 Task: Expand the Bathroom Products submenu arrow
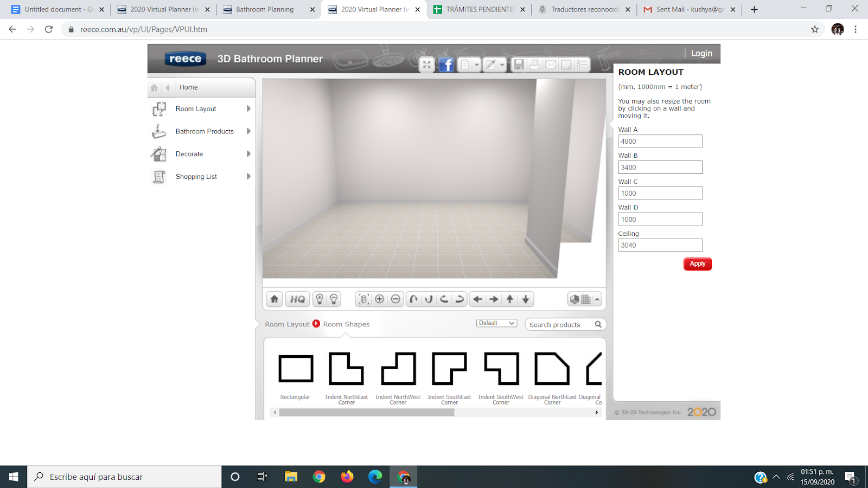[248, 131]
